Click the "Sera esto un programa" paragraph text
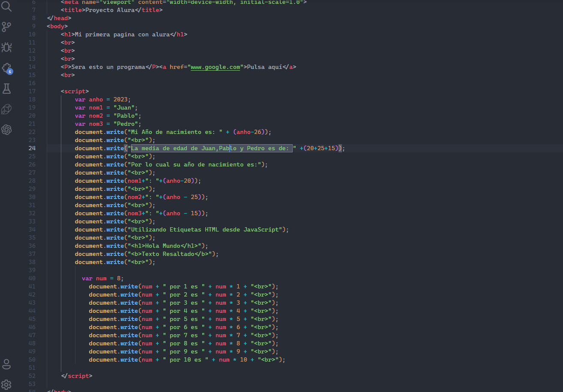The width and height of the screenshot is (563, 392). (108, 67)
